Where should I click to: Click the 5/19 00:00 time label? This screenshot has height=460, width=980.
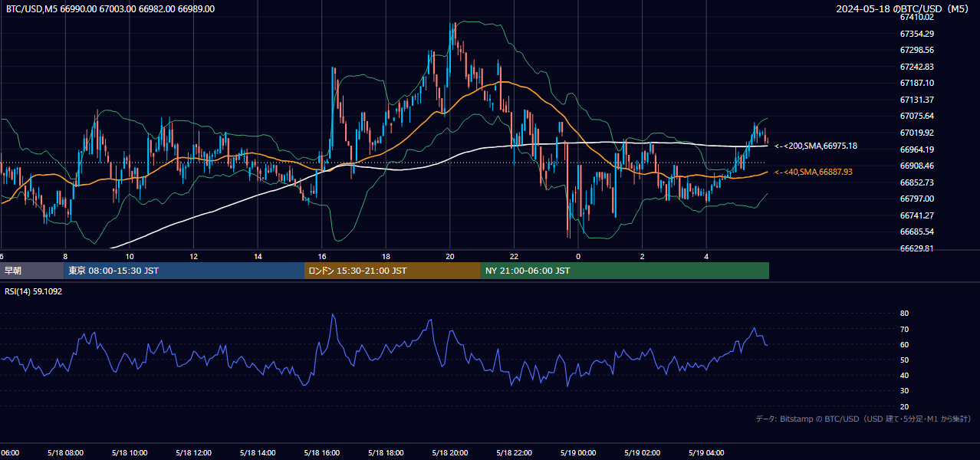point(578,452)
